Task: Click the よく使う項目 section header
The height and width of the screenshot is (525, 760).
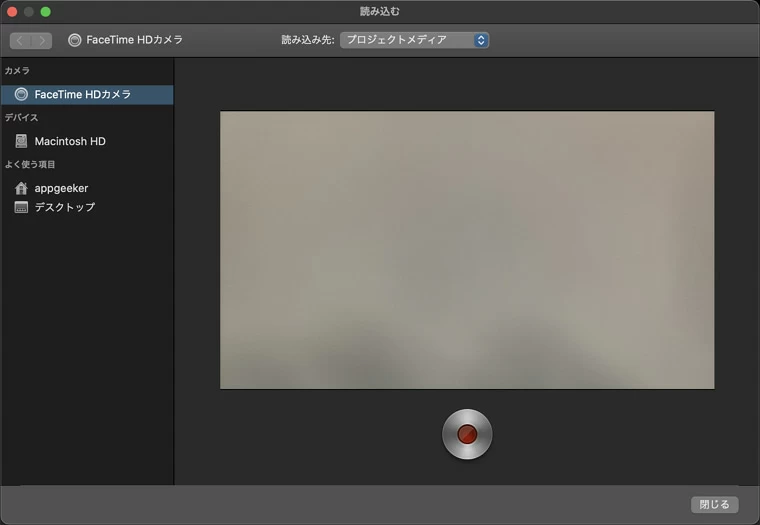Action: point(30,164)
